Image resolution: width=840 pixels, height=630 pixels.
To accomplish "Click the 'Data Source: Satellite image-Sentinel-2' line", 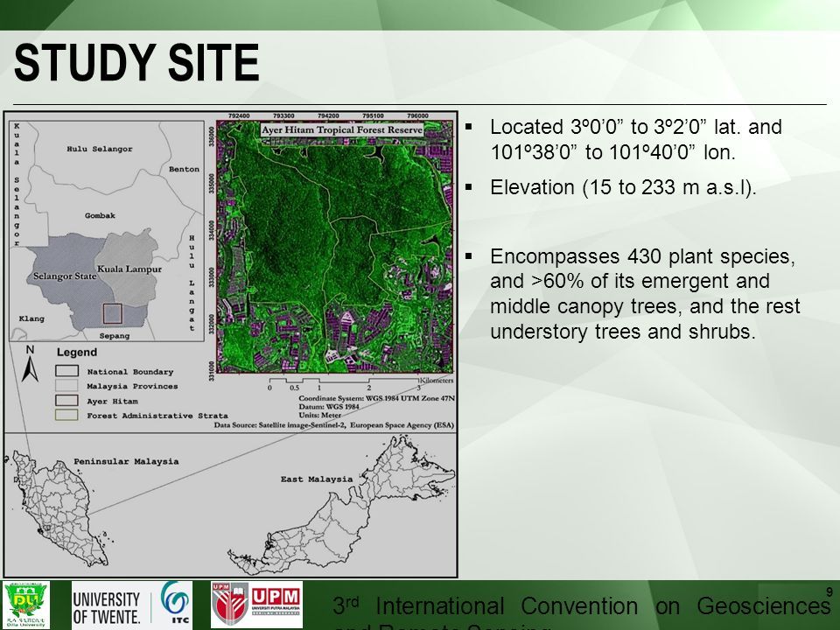I will pyautogui.click(x=333, y=425).
